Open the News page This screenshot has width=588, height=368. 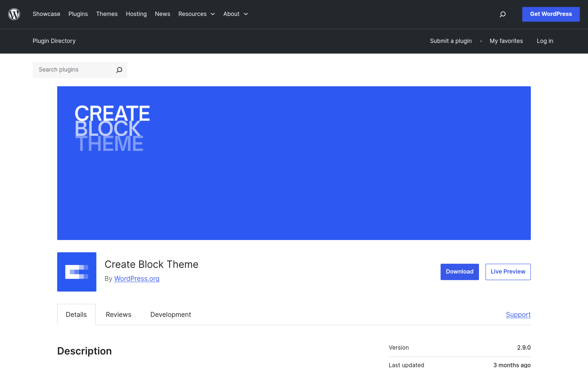[x=163, y=14]
